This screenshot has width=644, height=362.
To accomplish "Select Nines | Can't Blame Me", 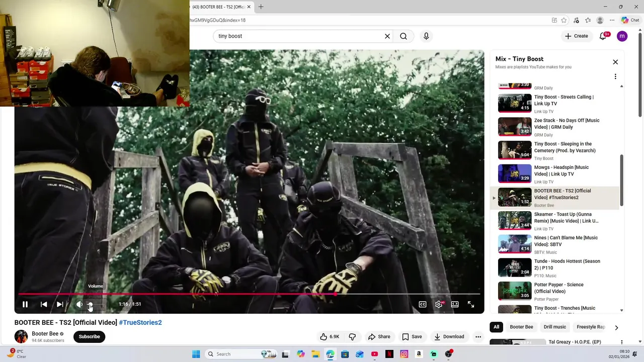I will coord(555,244).
